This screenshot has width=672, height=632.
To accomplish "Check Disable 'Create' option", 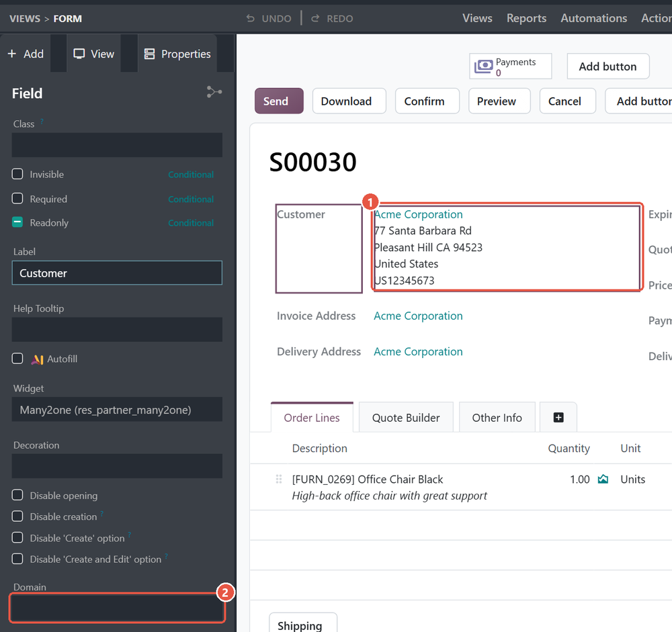I will (x=17, y=537).
